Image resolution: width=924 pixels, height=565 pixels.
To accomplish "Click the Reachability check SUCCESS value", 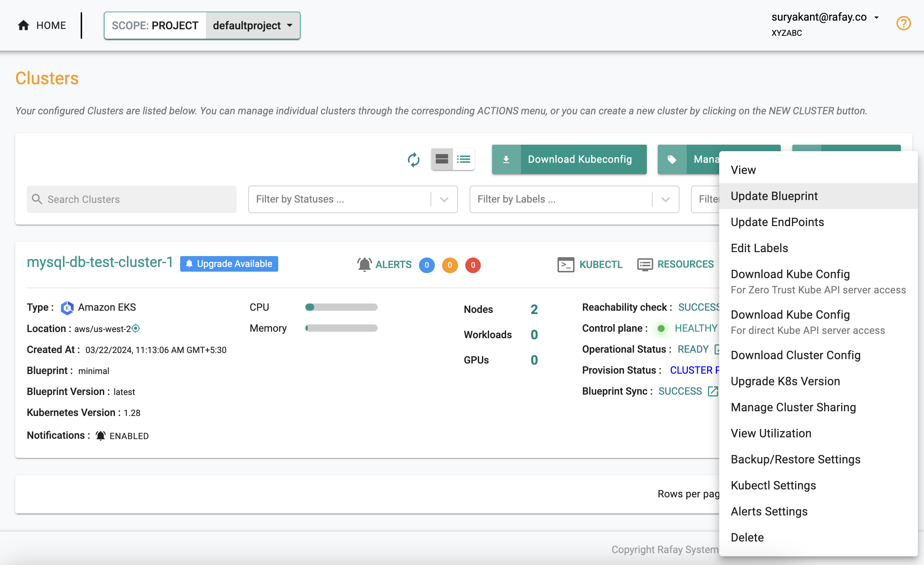I will 699,307.
